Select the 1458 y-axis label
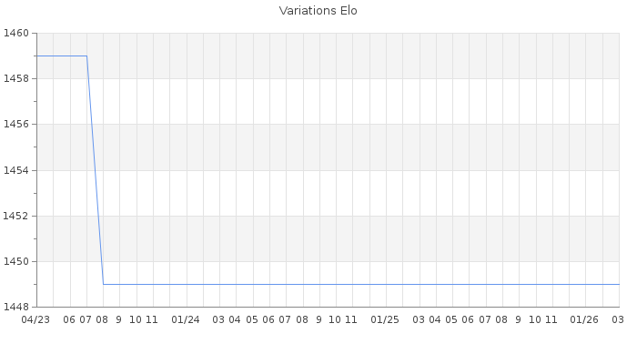Viewport: 637px width, 364px height. (x=17, y=79)
